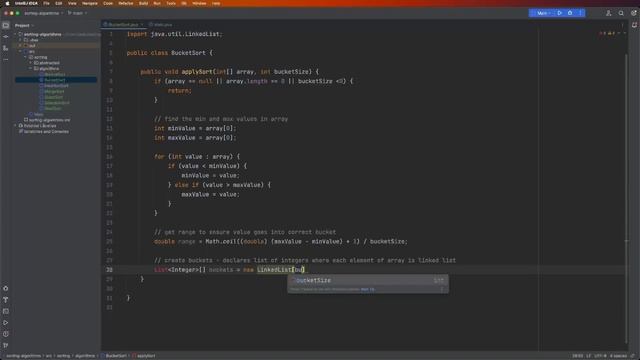Expand the out folder
The height and width of the screenshot is (360, 640).
[20, 46]
